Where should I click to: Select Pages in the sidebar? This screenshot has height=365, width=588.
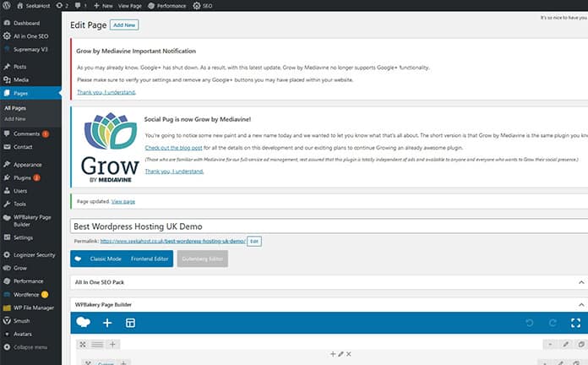[30, 93]
